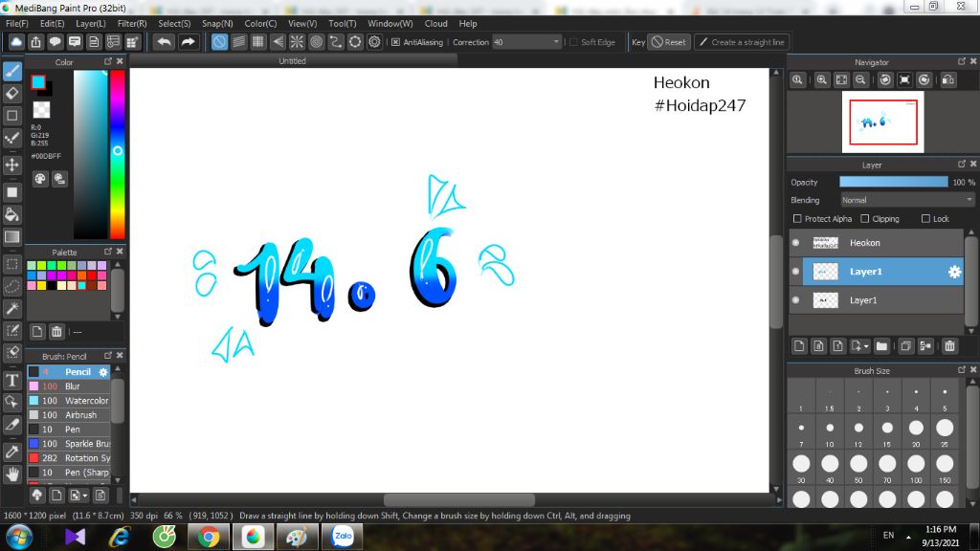Screen dimensions: 980x551
Task: Open the Layer menu
Action: point(91,23)
